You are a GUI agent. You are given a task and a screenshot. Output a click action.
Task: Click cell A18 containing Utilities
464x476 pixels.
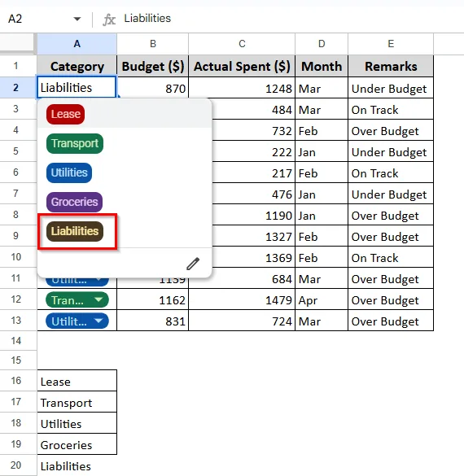(x=77, y=423)
